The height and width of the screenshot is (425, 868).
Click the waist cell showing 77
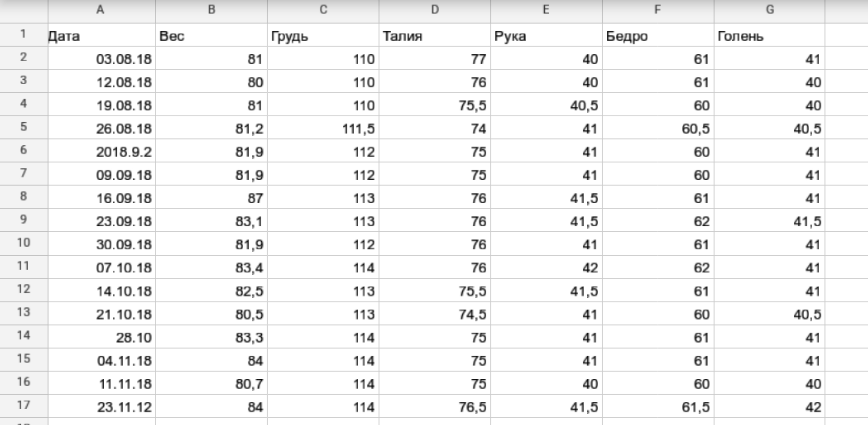(x=435, y=59)
